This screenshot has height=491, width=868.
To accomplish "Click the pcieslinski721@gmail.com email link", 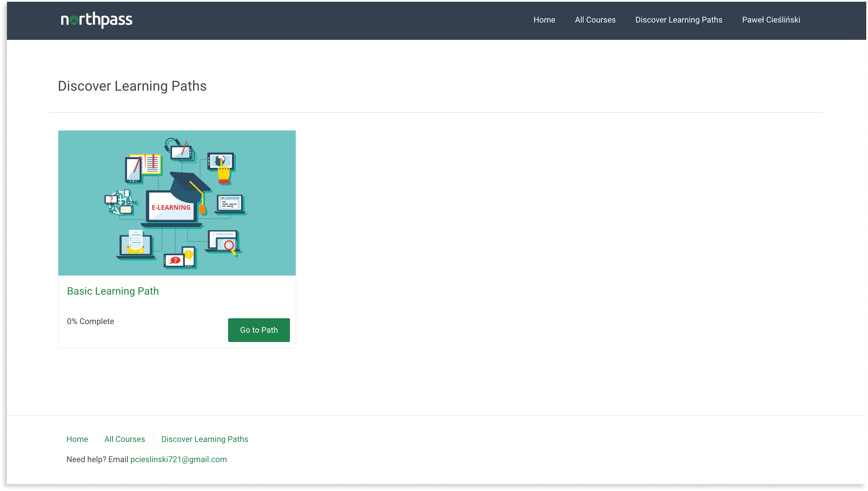I will [x=178, y=459].
